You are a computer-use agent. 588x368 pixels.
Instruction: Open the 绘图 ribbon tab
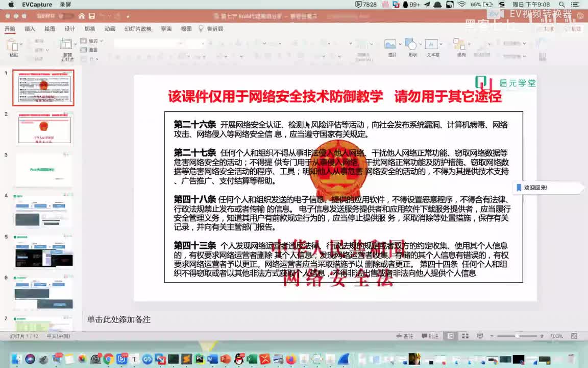point(50,29)
